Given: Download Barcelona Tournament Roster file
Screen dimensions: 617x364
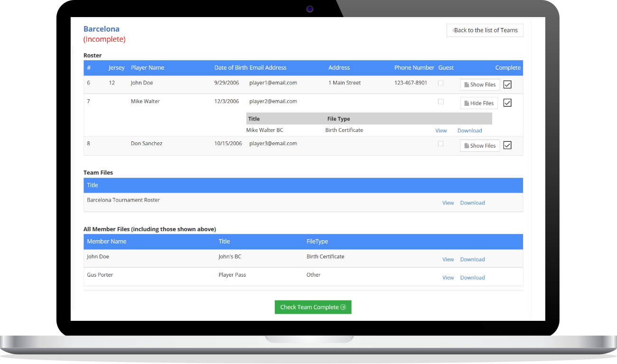Looking at the screenshot, I should 472,203.
